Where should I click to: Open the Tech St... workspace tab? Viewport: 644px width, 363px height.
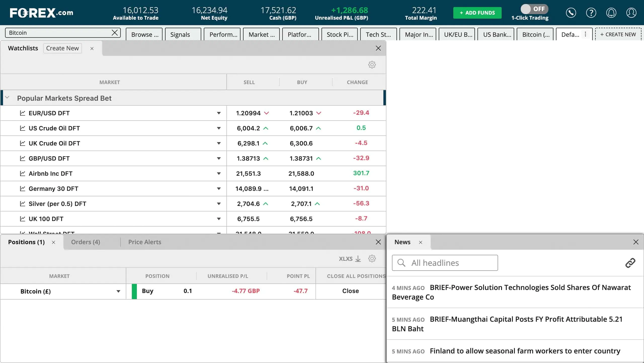(378, 34)
